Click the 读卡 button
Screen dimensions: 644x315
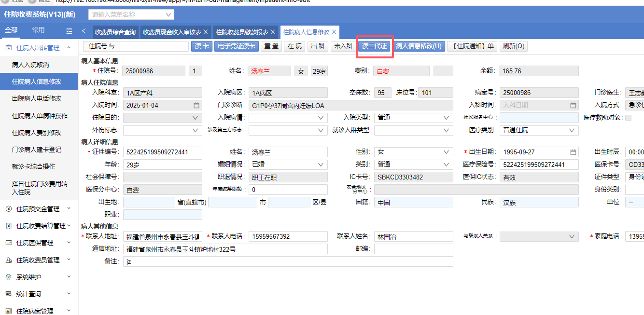202,46
